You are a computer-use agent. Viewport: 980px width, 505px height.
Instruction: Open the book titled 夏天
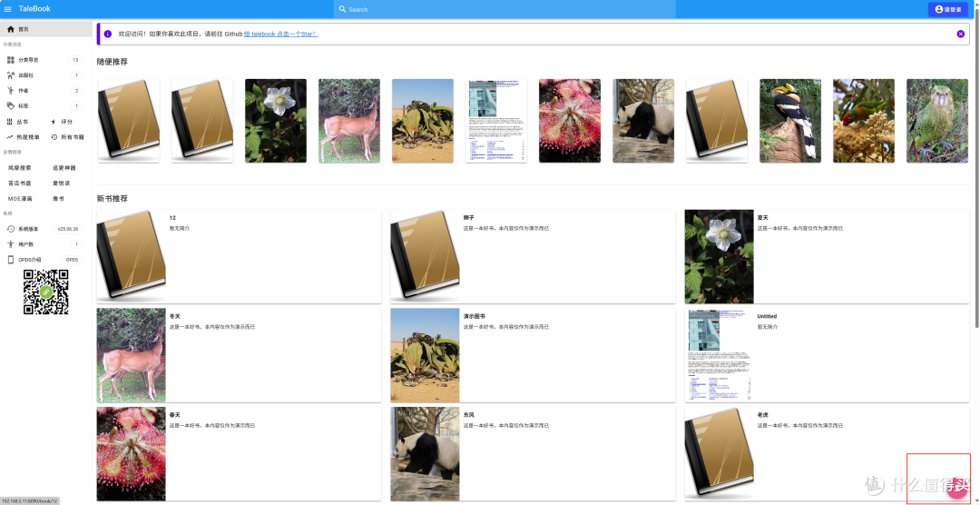coord(827,256)
